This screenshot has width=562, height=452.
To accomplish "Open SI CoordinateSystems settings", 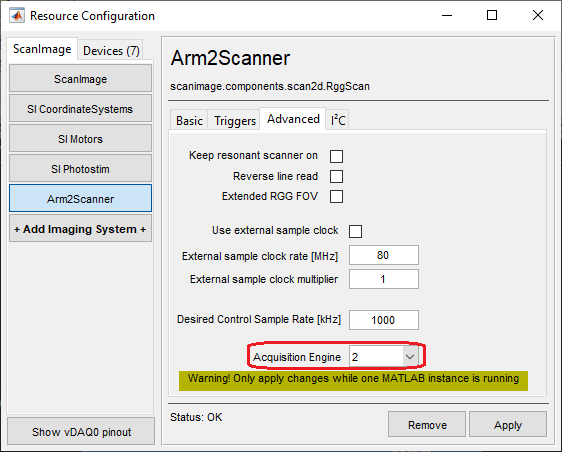I will (x=80, y=109).
